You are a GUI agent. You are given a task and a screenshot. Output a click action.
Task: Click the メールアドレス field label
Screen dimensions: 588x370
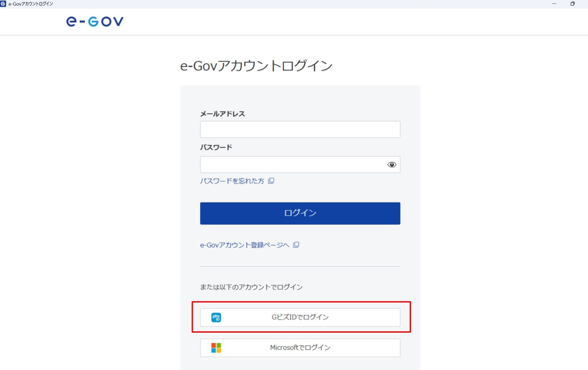[x=223, y=114]
